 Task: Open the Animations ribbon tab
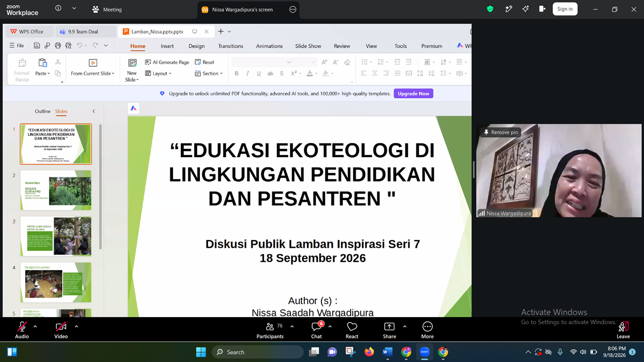pos(269,46)
